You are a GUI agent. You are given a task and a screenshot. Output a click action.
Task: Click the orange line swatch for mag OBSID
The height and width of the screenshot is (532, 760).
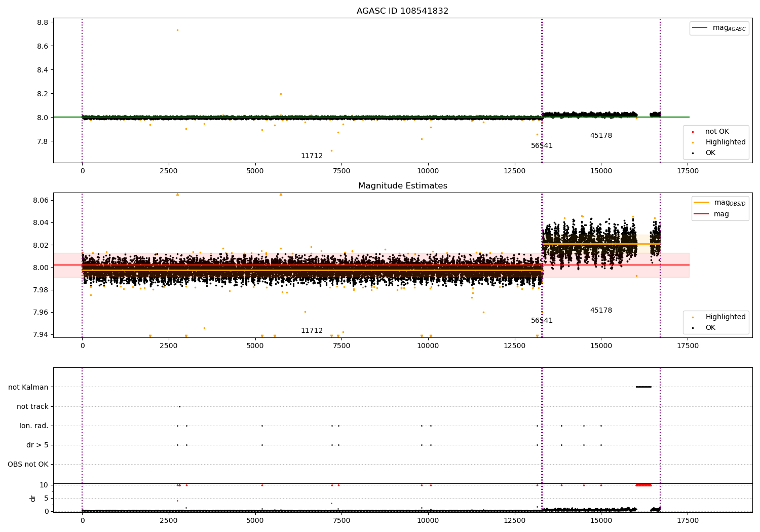702,203
